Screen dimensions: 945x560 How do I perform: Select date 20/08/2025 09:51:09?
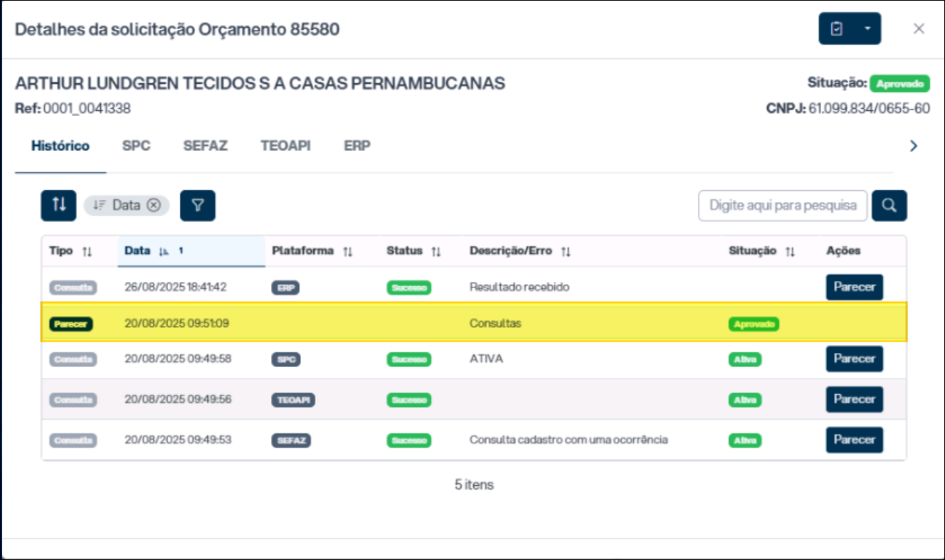point(176,323)
